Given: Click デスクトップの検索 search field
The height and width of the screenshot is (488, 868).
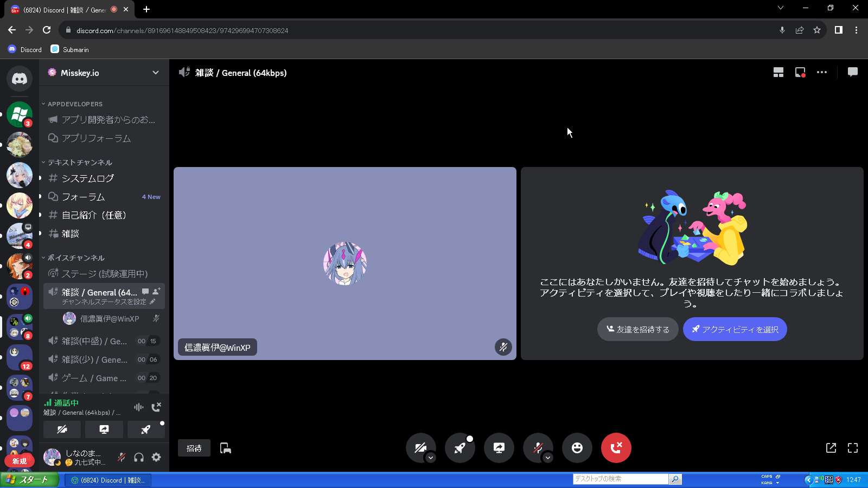Looking at the screenshot, I should coord(621,479).
